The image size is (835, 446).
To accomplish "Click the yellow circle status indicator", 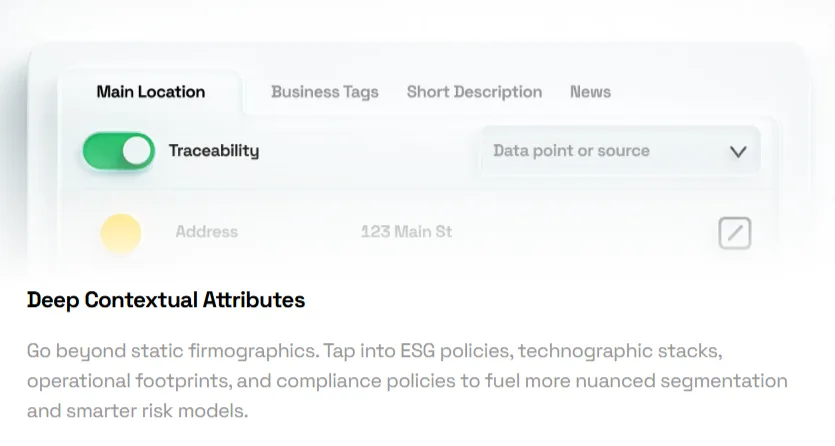I will (x=121, y=233).
